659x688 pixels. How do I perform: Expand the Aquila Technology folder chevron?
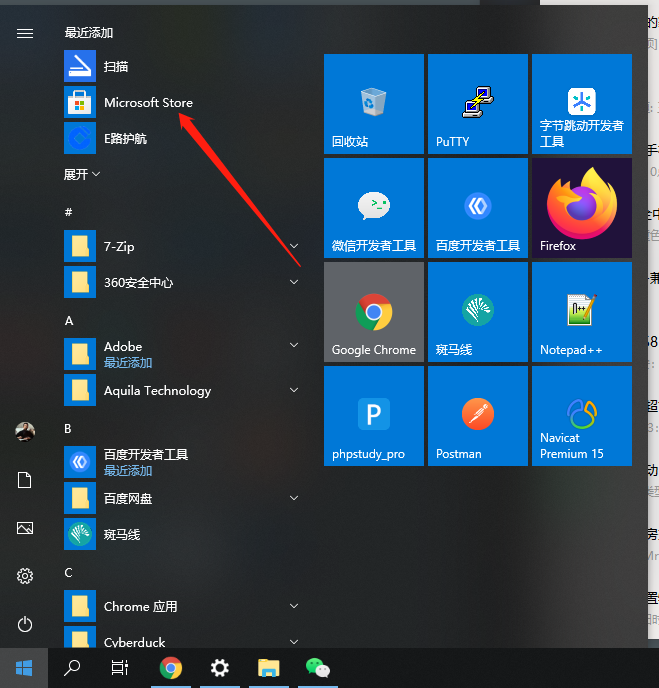(294, 390)
